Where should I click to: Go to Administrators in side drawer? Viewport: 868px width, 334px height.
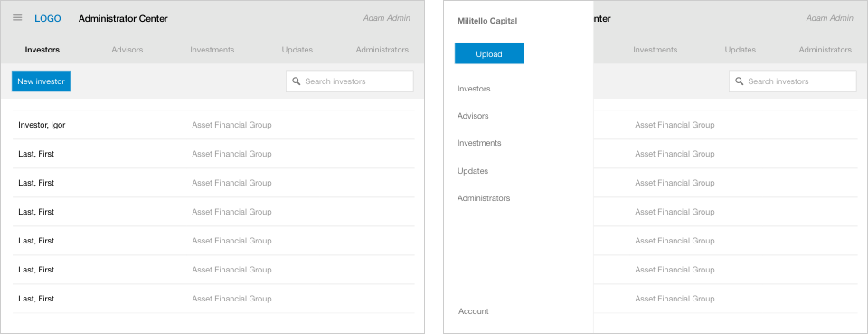(484, 198)
